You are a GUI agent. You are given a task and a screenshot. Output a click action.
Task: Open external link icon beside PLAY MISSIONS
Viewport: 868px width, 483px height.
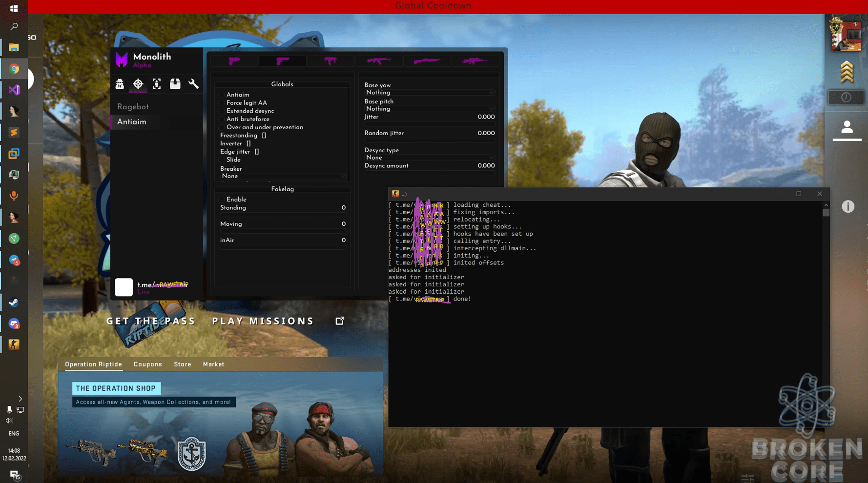pyautogui.click(x=340, y=321)
